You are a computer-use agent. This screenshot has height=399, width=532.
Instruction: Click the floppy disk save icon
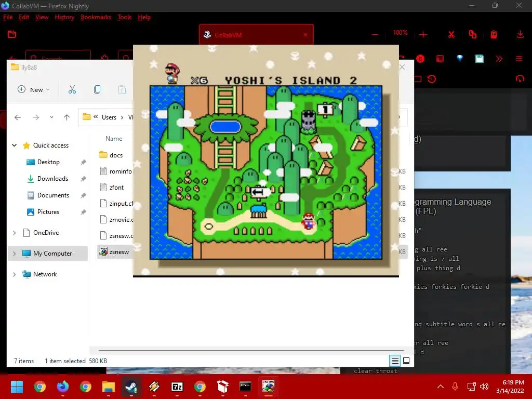click(480, 59)
